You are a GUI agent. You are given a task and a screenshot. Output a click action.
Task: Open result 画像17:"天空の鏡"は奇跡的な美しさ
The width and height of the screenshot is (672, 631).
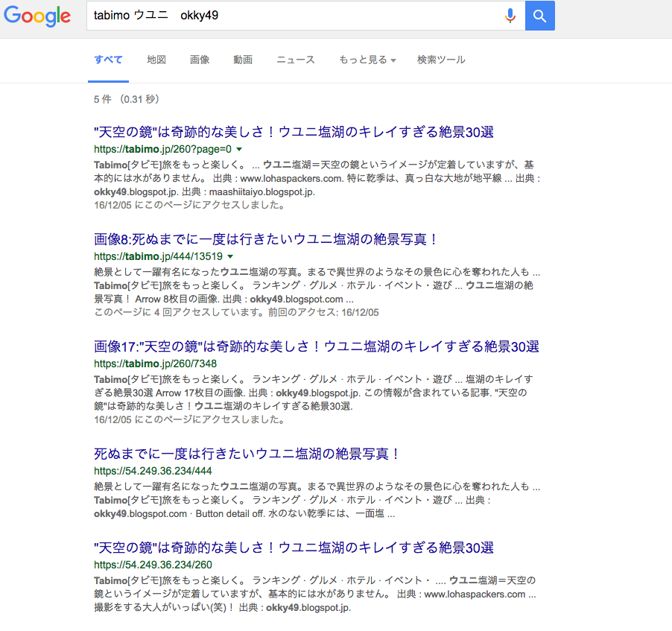coord(317,346)
